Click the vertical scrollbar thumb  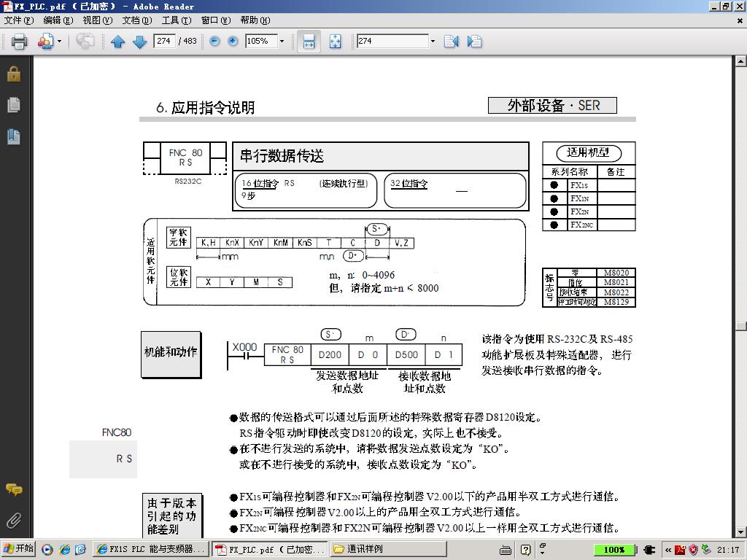pos(740,326)
